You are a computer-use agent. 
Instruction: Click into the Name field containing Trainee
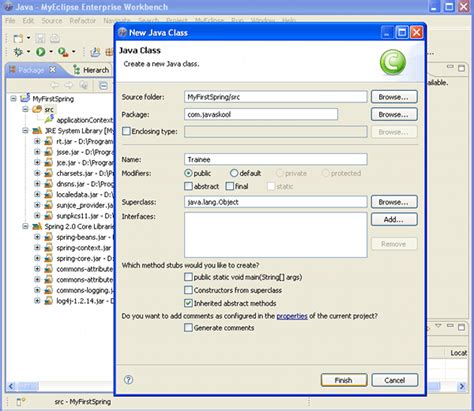pos(276,159)
